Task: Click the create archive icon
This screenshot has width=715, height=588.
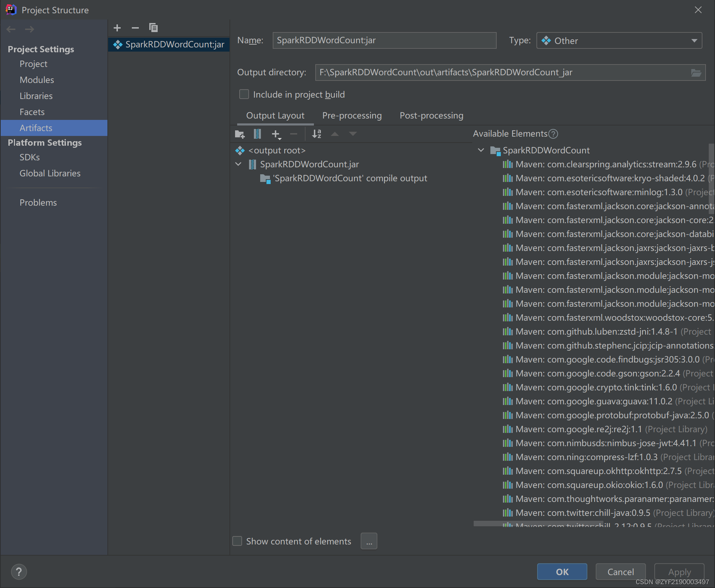Action: point(257,134)
